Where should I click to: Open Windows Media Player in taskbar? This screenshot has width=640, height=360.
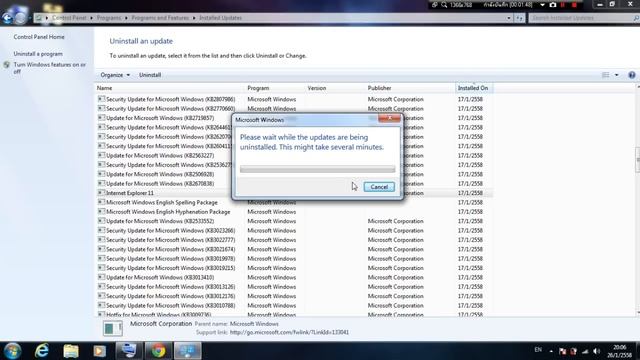pos(100,351)
